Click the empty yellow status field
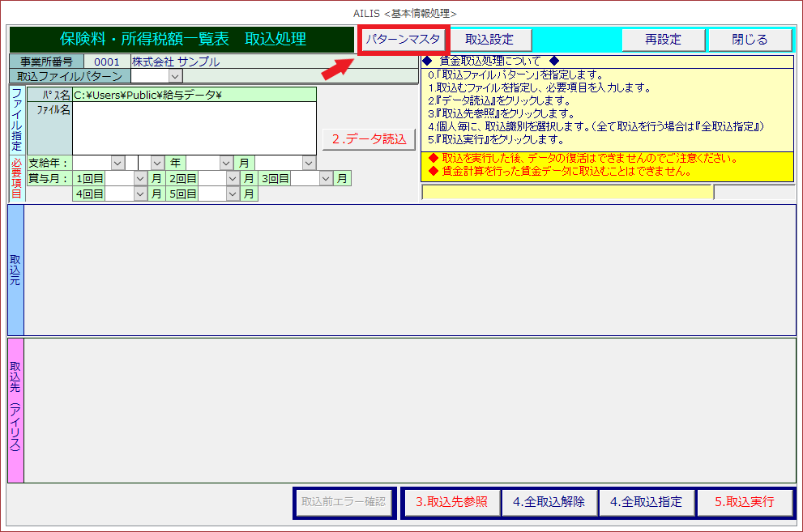 566,192
